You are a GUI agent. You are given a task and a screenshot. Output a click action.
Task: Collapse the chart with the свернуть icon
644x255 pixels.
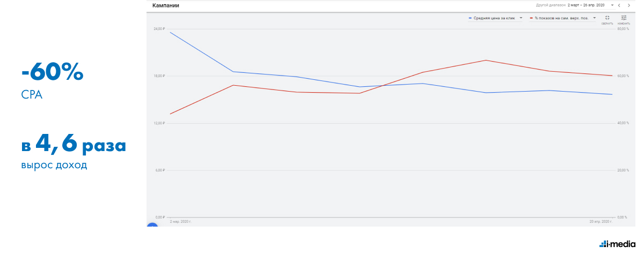click(x=607, y=18)
